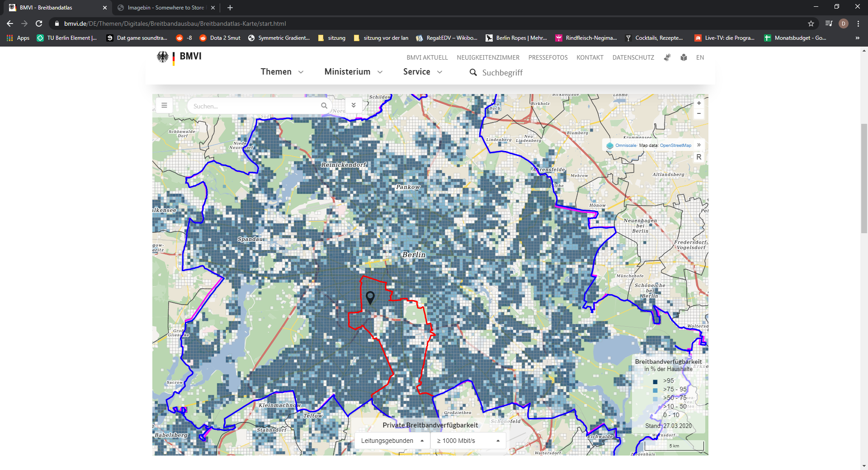Switch site language to EN
The height and width of the screenshot is (470, 868).
coord(700,57)
